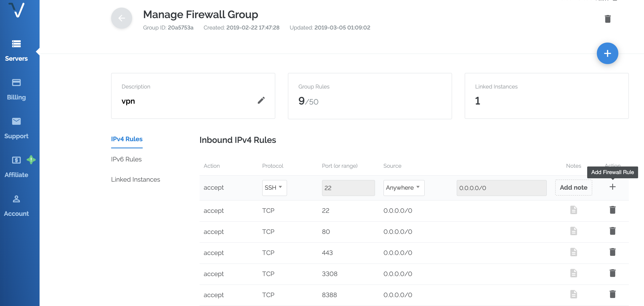Delete the TCP port 8388 rule
The image size is (644, 306).
point(612,294)
